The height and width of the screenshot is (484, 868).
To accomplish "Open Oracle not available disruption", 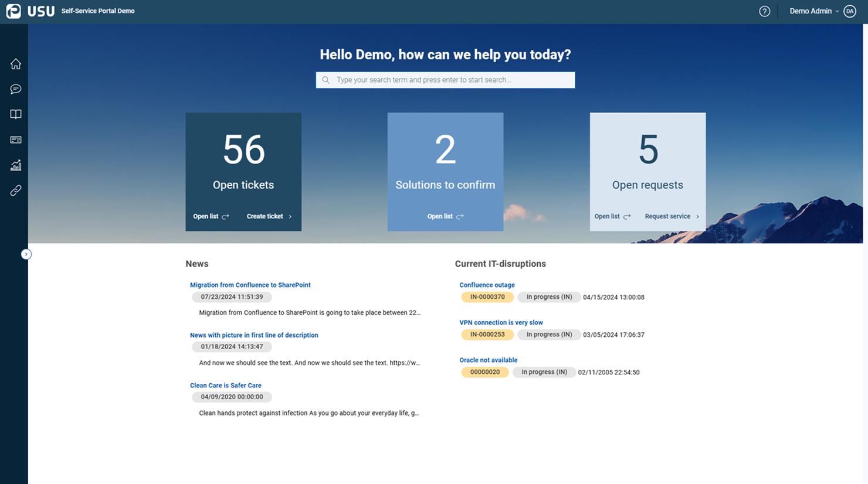I will click(x=488, y=360).
